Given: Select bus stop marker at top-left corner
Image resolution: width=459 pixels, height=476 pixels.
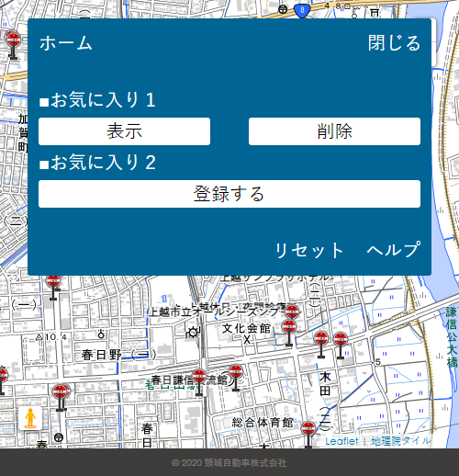Looking at the screenshot, I should 13,45.
